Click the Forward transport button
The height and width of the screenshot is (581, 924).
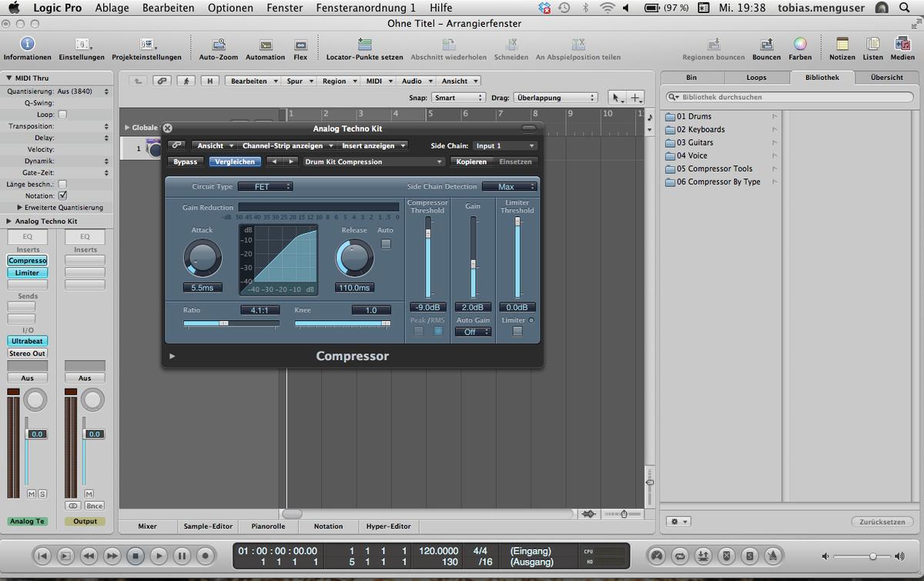[x=112, y=556]
